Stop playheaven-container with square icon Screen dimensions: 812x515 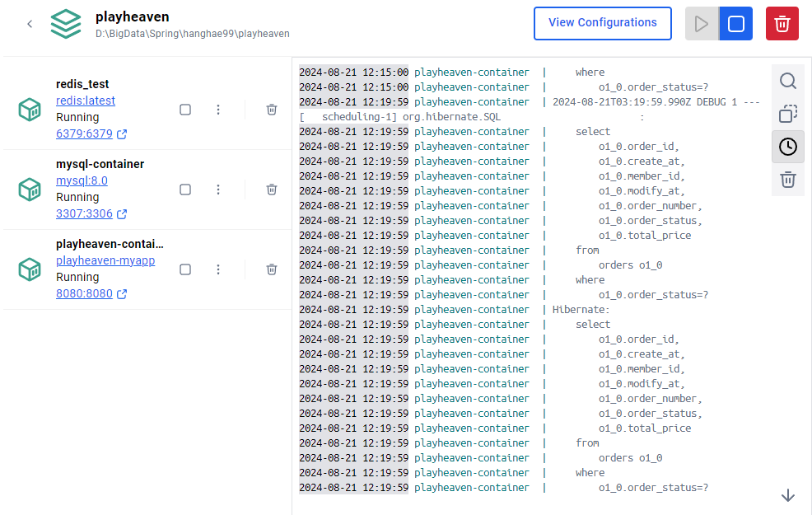pyautogui.click(x=185, y=269)
